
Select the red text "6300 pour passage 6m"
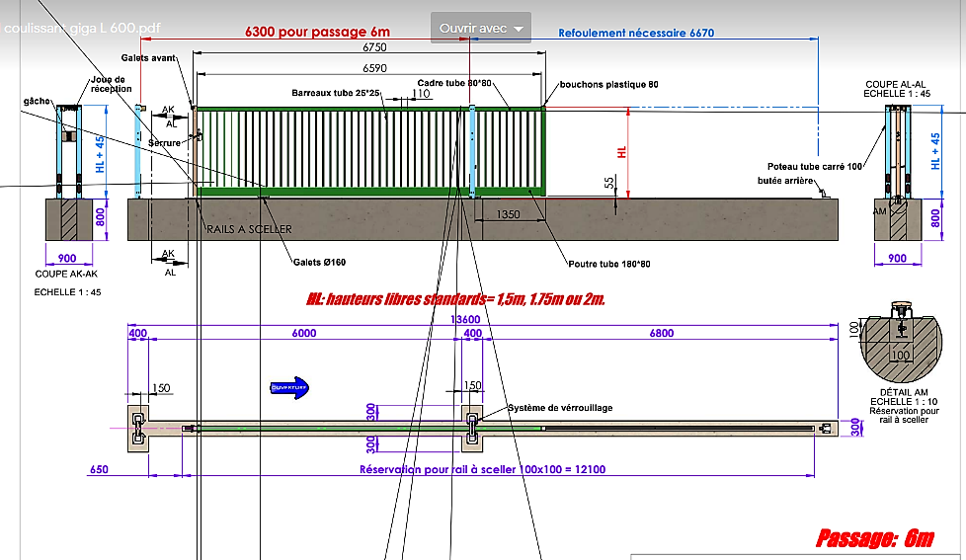[317, 32]
